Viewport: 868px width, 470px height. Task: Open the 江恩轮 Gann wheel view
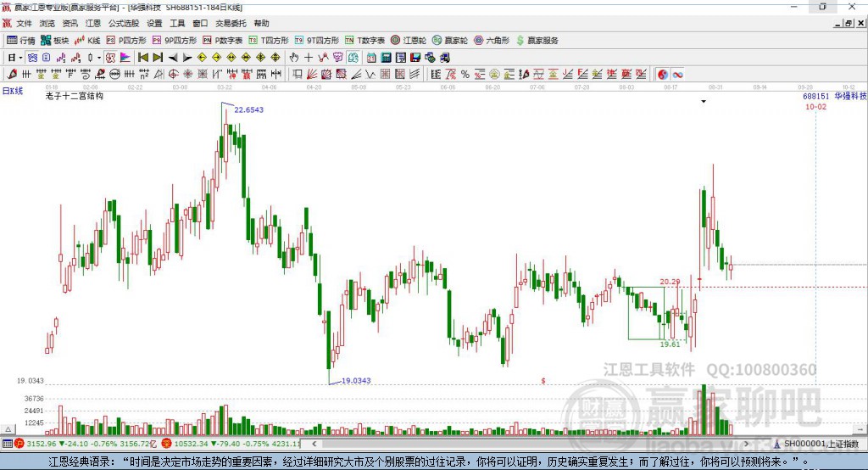(409, 41)
